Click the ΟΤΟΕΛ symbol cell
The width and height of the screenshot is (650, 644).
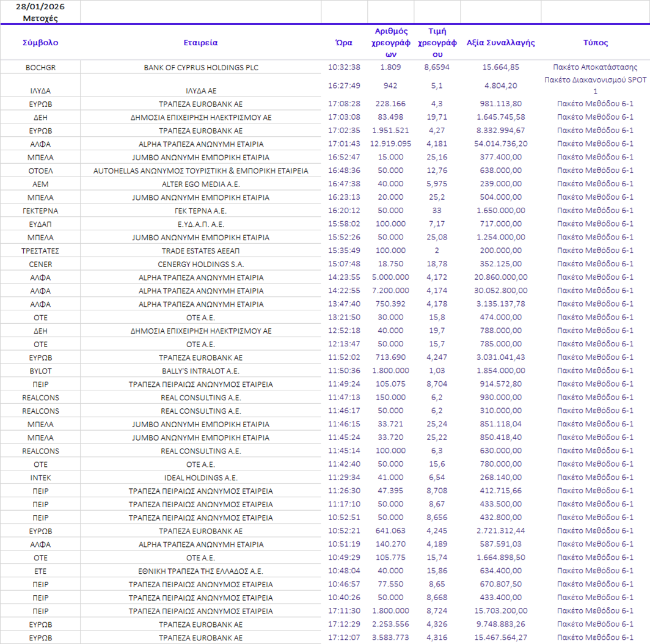(x=40, y=171)
